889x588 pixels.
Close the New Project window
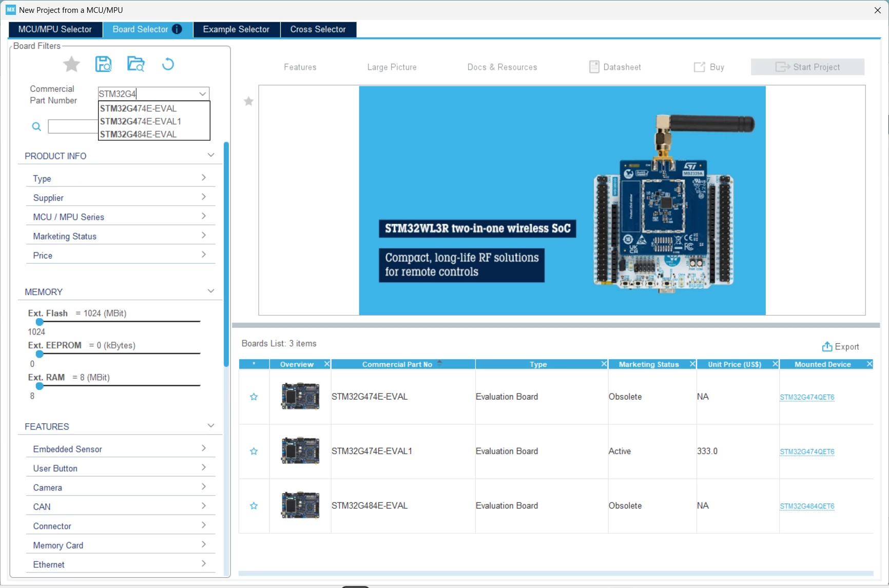(878, 10)
